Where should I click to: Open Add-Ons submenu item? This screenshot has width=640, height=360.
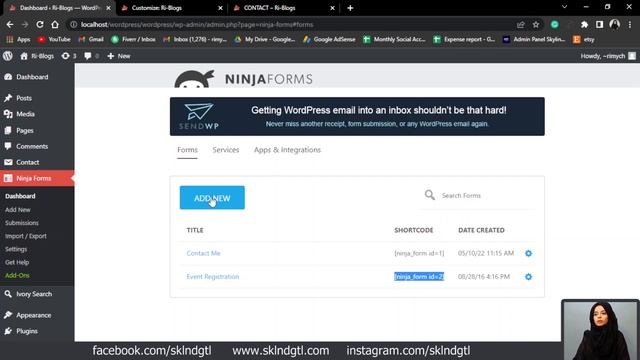point(17,275)
